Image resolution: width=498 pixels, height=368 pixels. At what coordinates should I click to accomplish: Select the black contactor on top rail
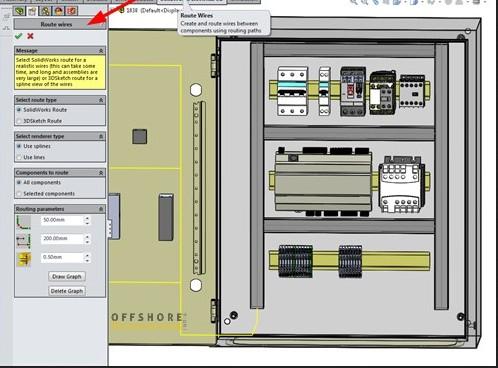383,92
